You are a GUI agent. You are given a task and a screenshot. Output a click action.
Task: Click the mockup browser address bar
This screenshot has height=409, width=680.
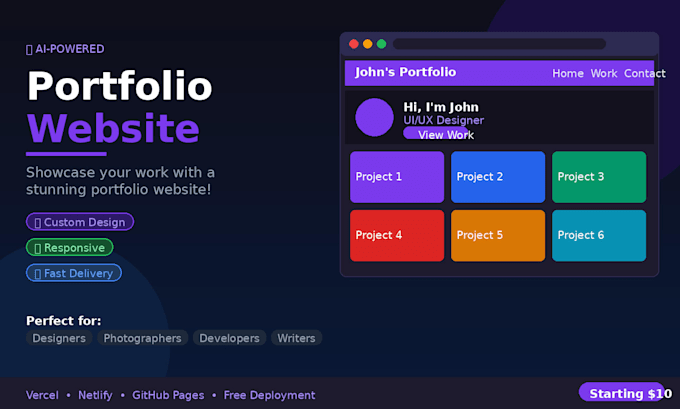499,44
